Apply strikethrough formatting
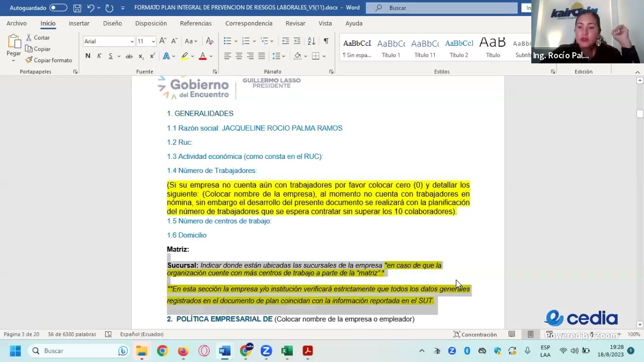The width and height of the screenshot is (644, 362). pos(129,56)
